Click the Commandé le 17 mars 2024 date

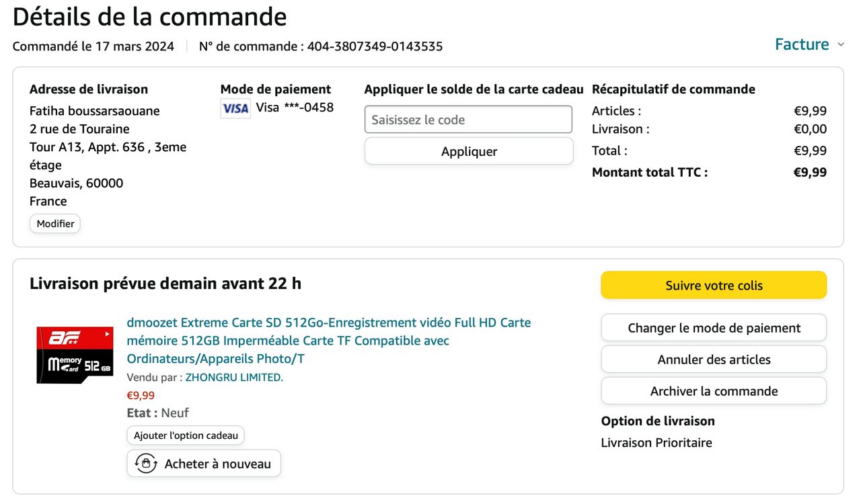[93, 46]
